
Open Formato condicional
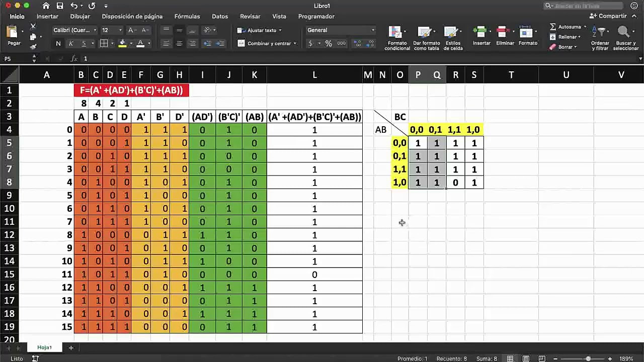[397, 38]
